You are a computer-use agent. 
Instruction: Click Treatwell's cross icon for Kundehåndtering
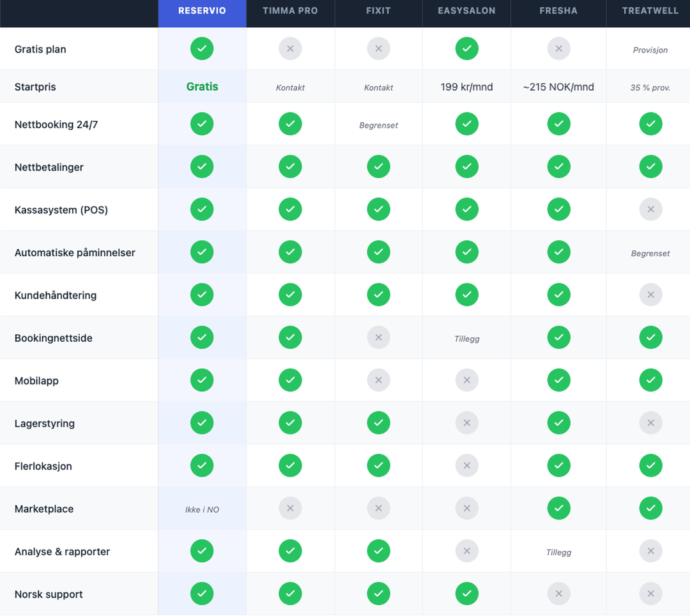pos(651,295)
